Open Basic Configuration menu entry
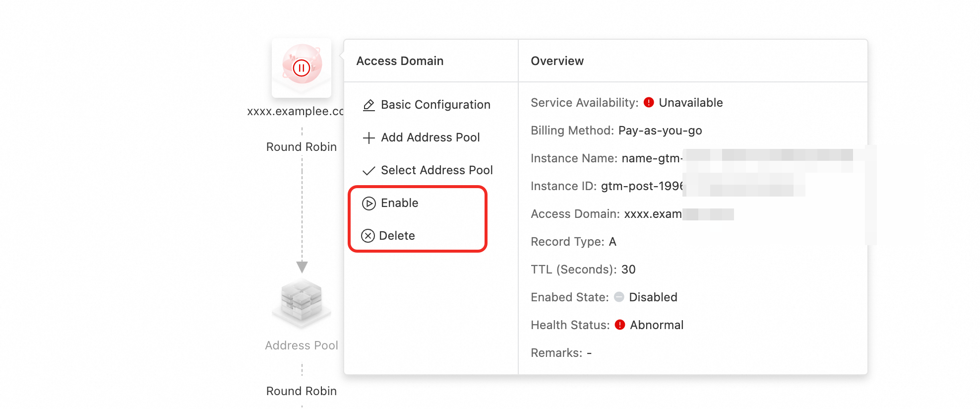Screen dimensions: 980x409 pyautogui.click(x=435, y=105)
